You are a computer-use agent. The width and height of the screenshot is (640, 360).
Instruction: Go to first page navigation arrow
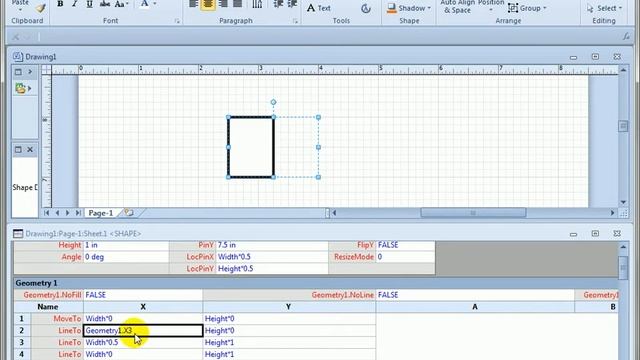pos(47,213)
